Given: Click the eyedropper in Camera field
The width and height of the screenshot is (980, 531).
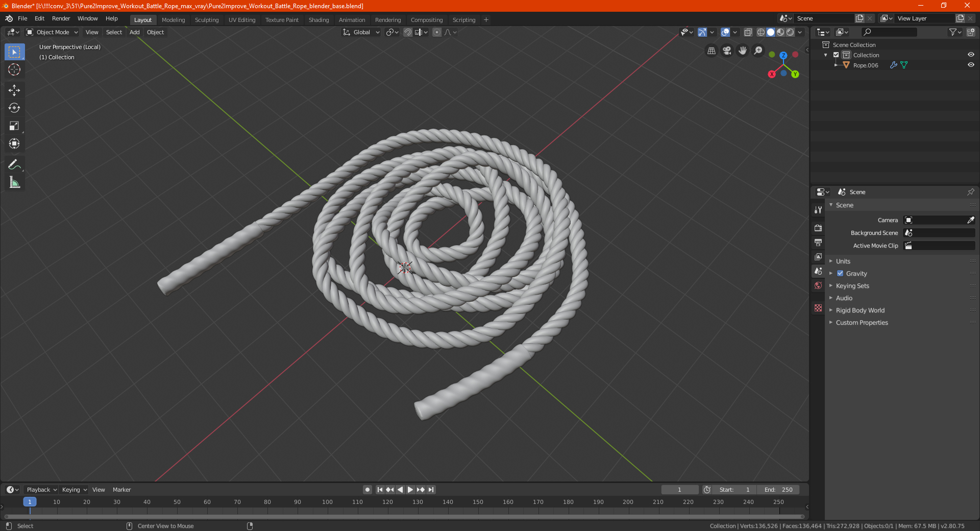Looking at the screenshot, I should point(970,220).
